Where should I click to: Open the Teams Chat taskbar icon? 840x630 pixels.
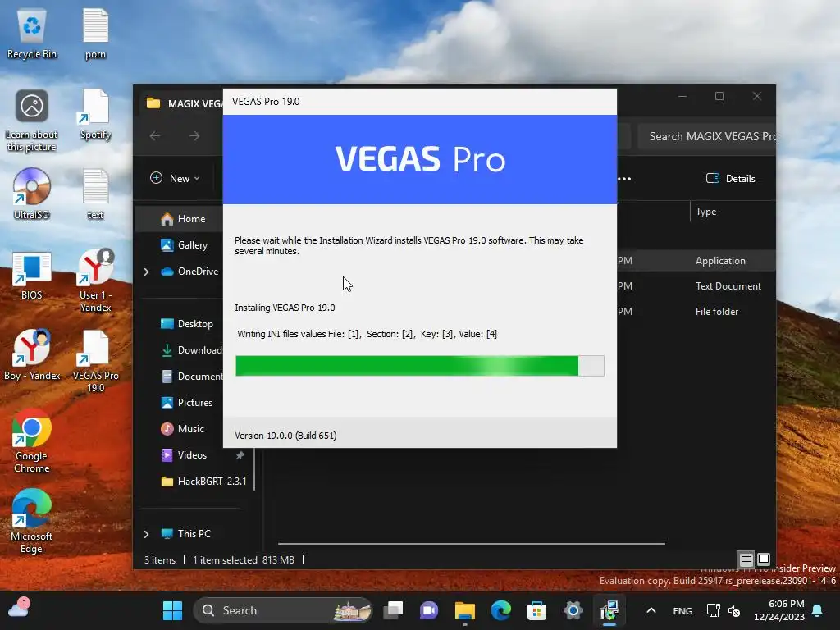point(428,610)
